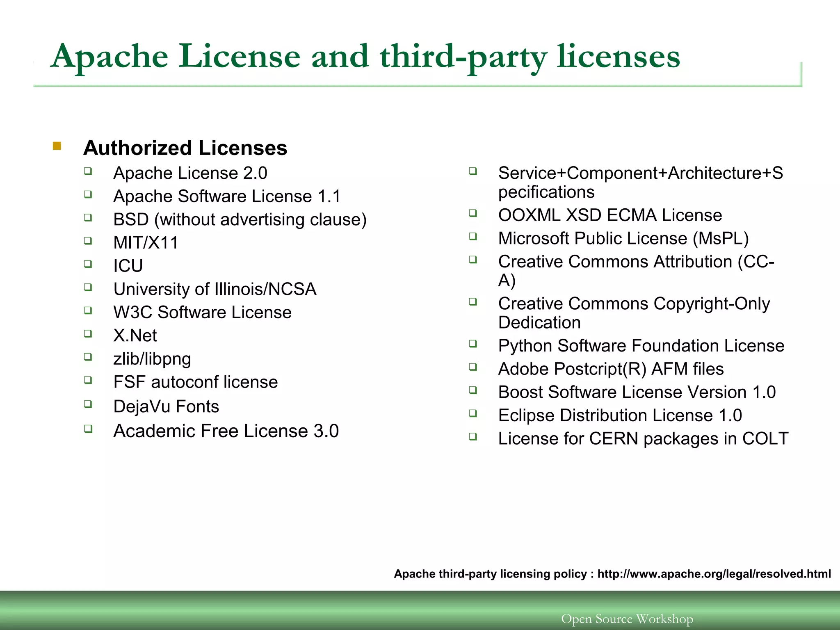The image size is (840, 630).
Task: Click 'Adobe Postcript(R) AFM files' item
Action: [x=611, y=369]
